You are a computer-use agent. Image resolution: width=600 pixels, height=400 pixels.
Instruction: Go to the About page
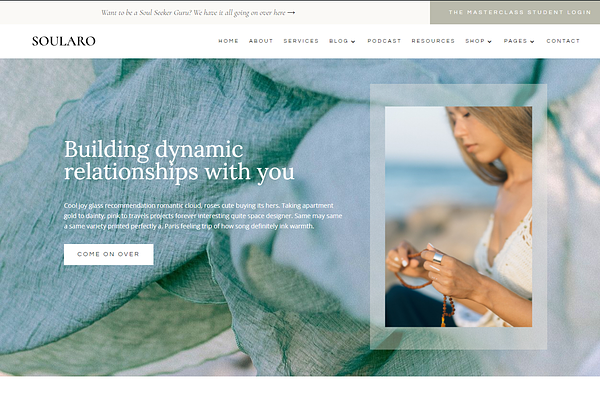click(261, 41)
